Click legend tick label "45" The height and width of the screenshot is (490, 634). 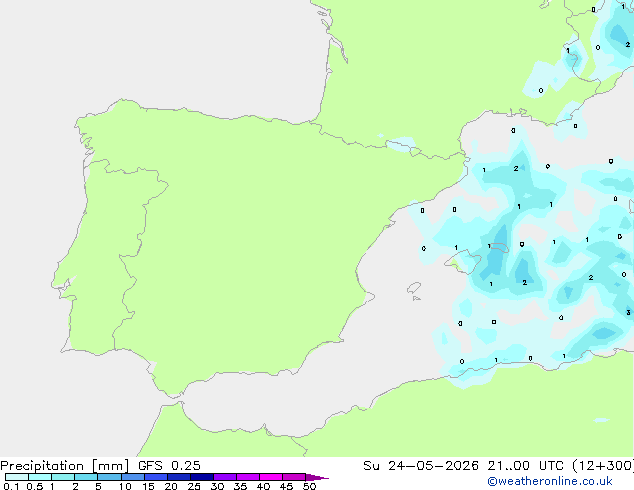click(x=286, y=486)
